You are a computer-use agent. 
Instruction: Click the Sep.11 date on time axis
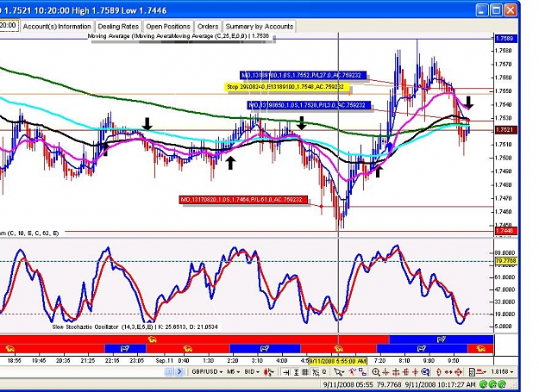pos(165,361)
